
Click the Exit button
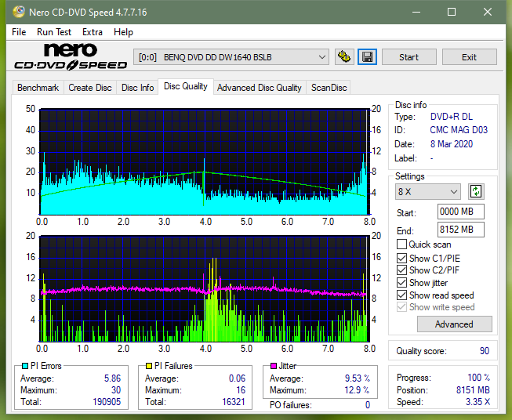(469, 57)
